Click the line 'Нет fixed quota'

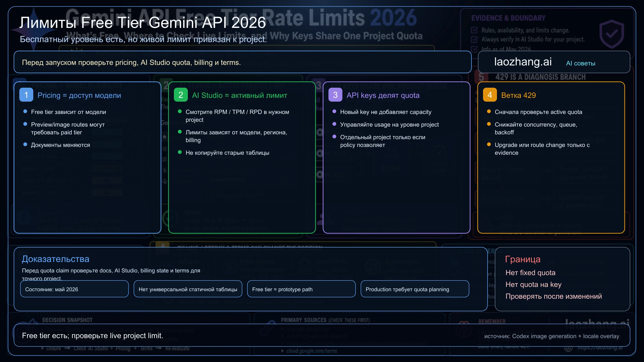[x=530, y=273]
